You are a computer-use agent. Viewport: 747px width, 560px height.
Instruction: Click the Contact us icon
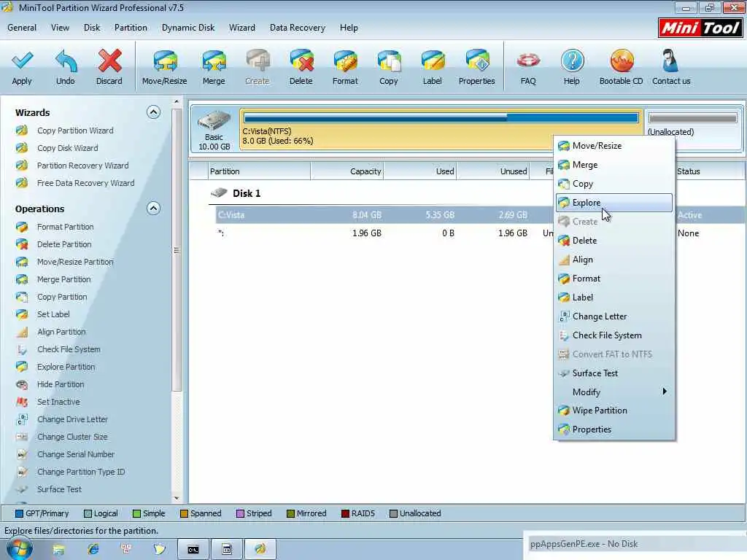(671, 61)
